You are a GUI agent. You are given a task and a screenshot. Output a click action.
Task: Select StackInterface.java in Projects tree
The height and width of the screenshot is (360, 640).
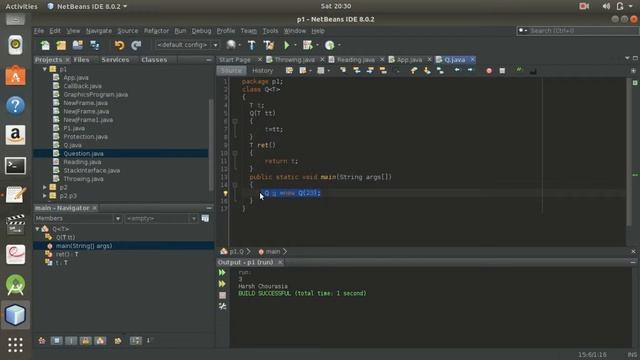(91, 171)
